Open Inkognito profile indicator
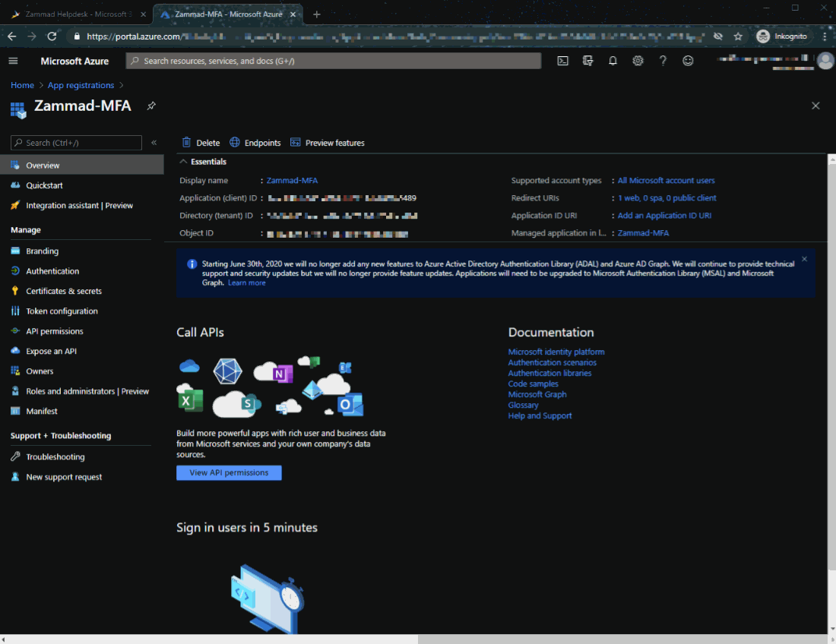 coord(781,36)
